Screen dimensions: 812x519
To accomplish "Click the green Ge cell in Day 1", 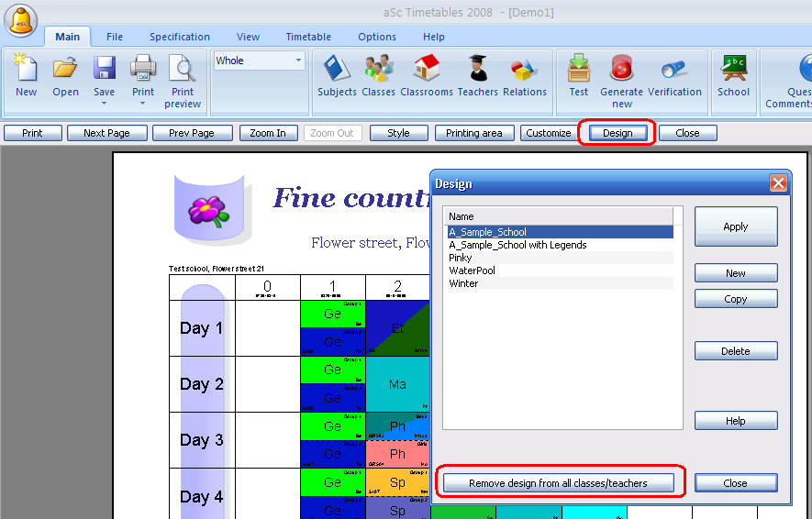I will coord(332,314).
